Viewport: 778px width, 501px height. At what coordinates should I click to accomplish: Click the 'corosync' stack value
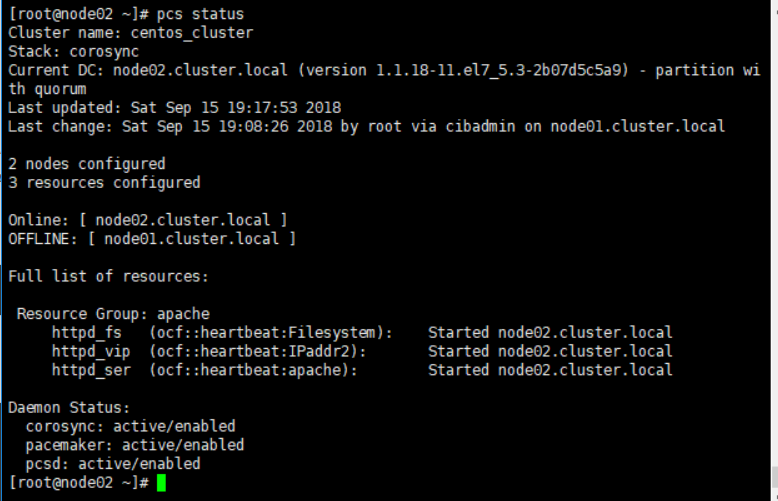pyautogui.click(x=104, y=52)
